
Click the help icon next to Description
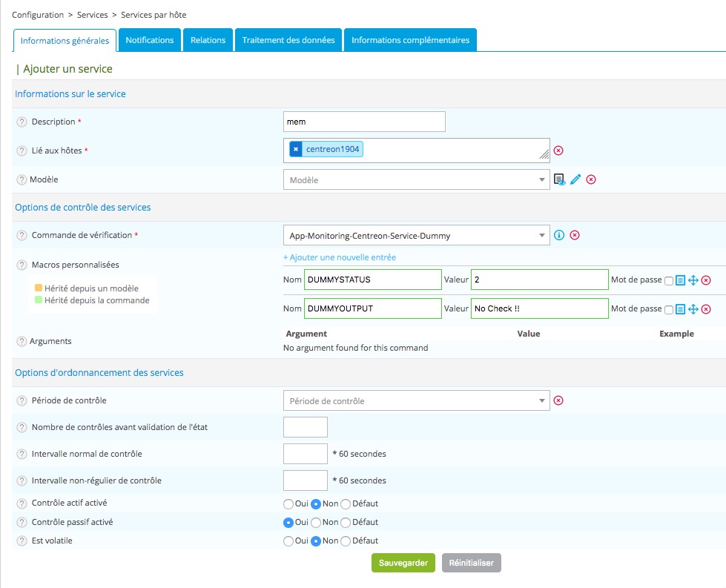[22, 122]
